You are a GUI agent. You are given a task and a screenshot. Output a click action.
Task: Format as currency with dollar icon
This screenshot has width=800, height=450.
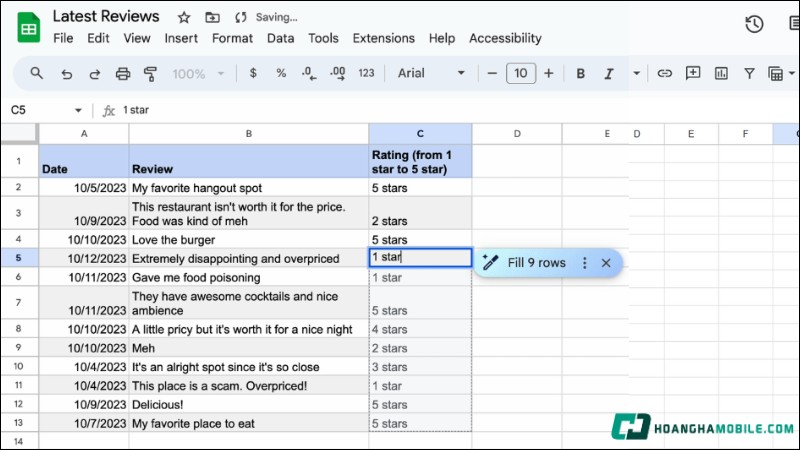[x=253, y=73]
